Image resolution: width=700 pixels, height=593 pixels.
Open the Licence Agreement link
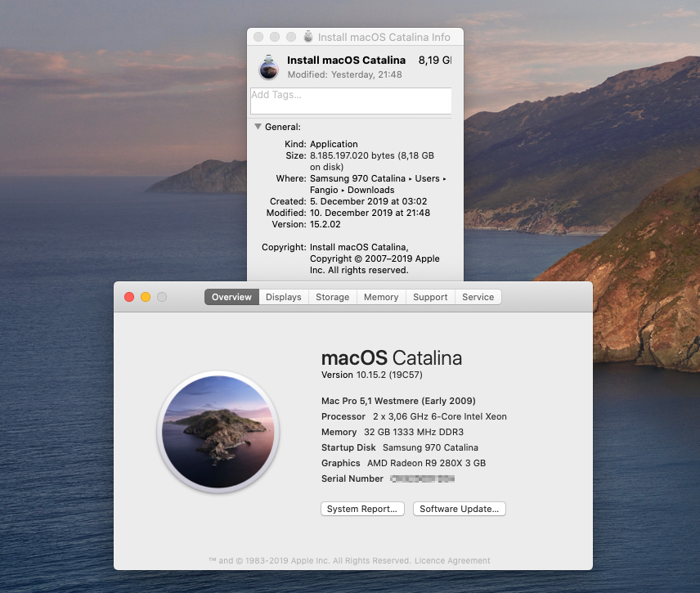pyautogui.click(x=452, y=560)
